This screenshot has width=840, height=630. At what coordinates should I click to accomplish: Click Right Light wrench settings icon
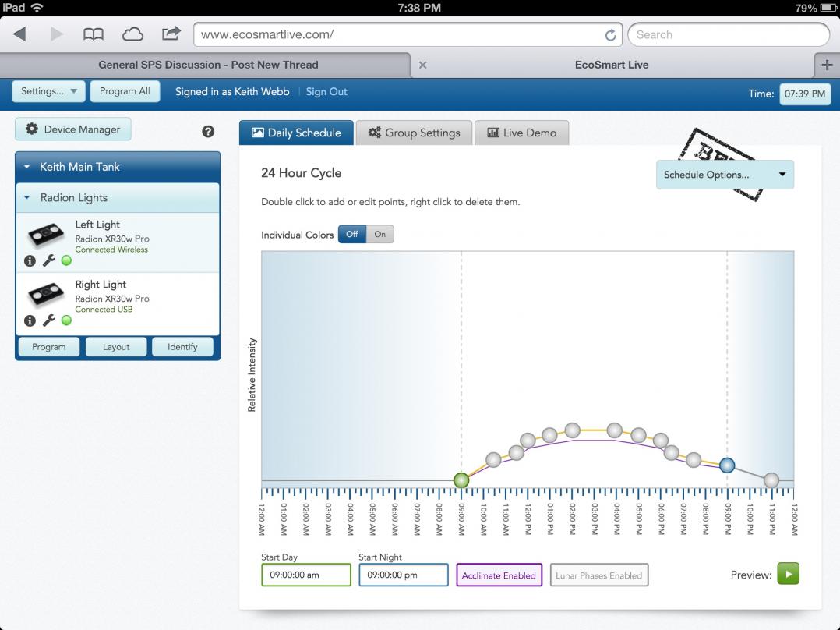(49, 320)
